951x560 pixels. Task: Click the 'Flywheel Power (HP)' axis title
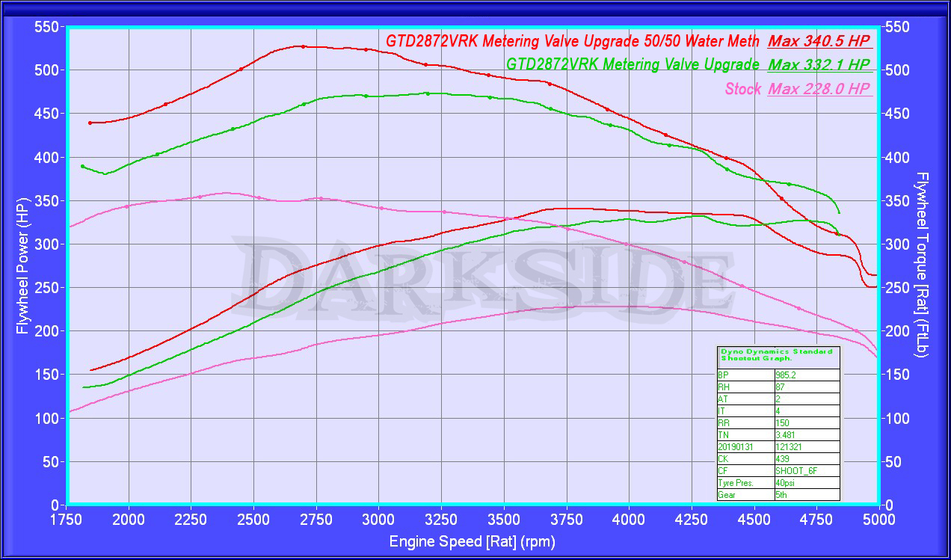click(21, 265)
